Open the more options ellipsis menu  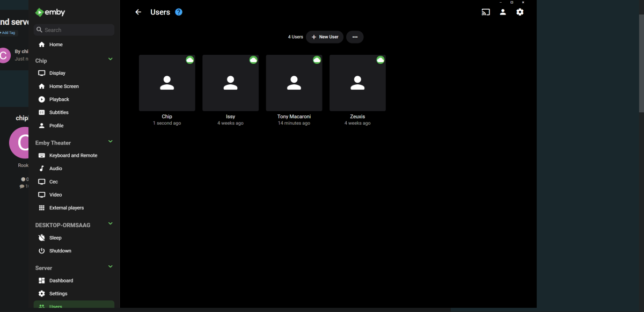pos(355,37)
